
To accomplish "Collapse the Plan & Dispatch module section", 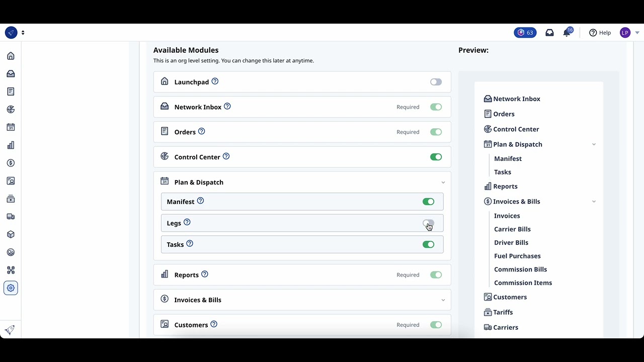I will pyautogui.click(x=443, y=183).
